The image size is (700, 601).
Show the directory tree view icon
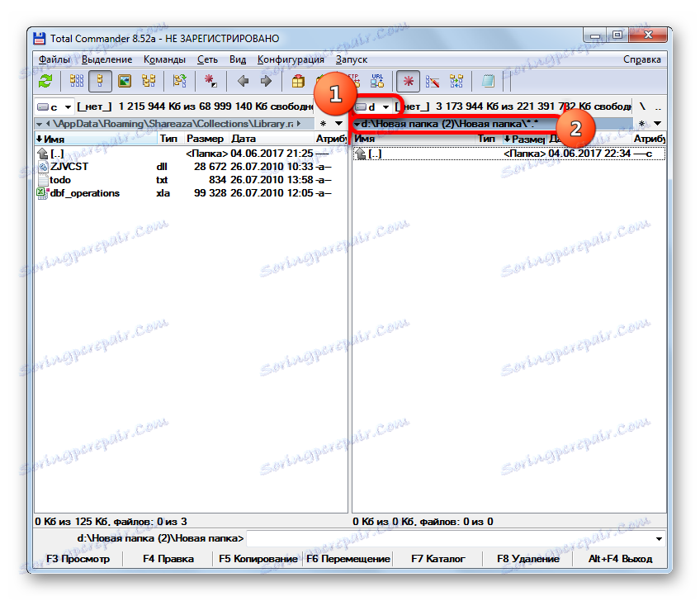coord(149,81)
